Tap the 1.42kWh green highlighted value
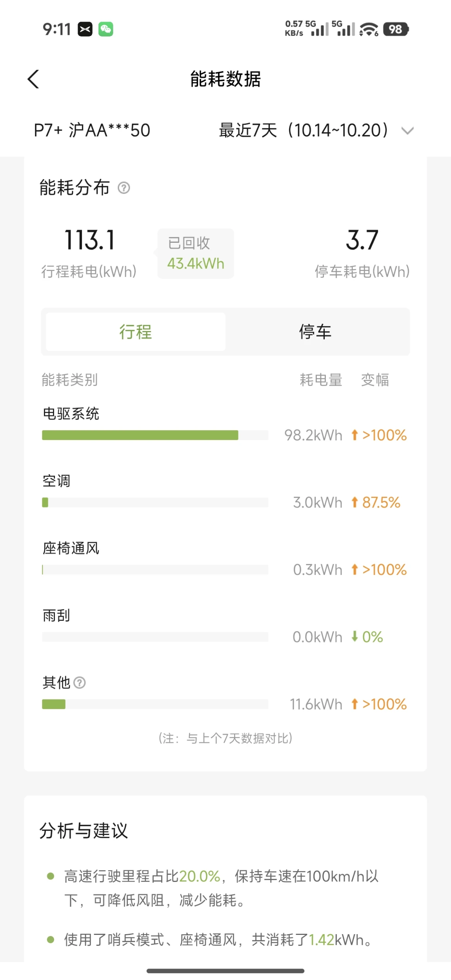 click(x=321, y=940)
